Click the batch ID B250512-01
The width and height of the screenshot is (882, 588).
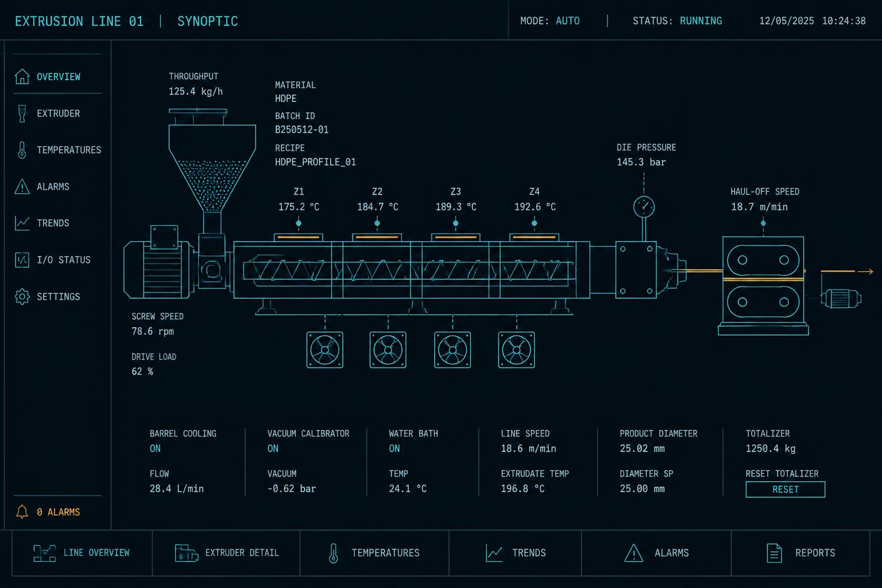coord(301,130)
